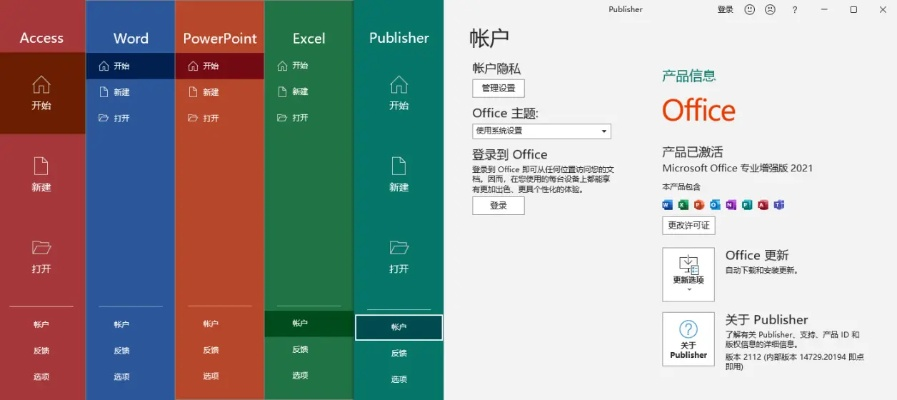This screenshot has width=897, height=400.
Task: Open the About Publisher (关于 Publisher) button
Action: point(688,339)
